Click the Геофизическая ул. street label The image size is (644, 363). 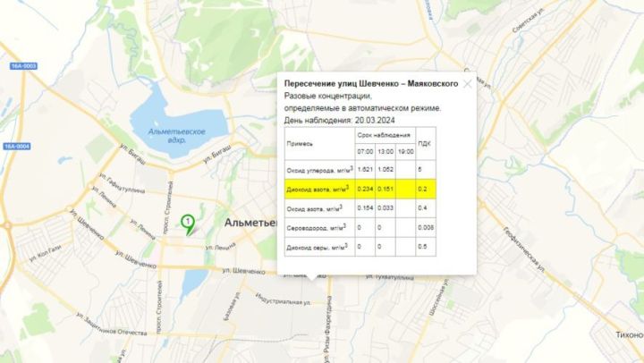(x=523, y=249)
